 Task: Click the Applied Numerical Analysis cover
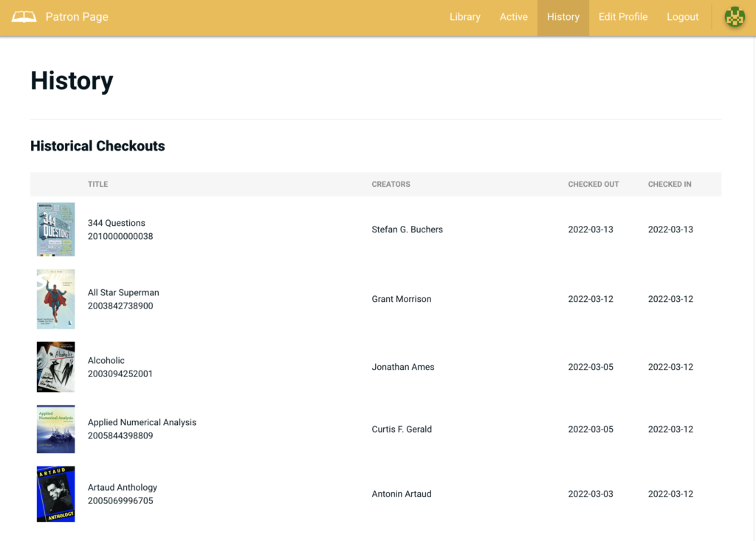[55, 429]
